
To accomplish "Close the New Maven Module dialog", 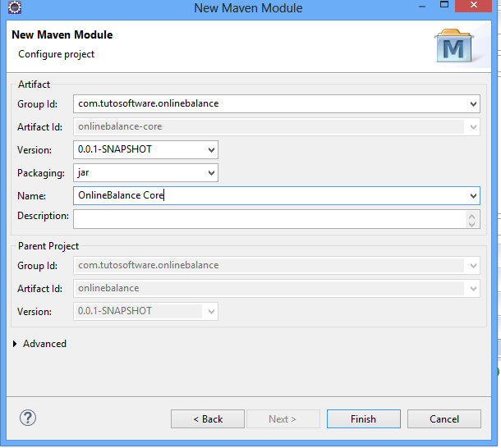I will [474, 6].
